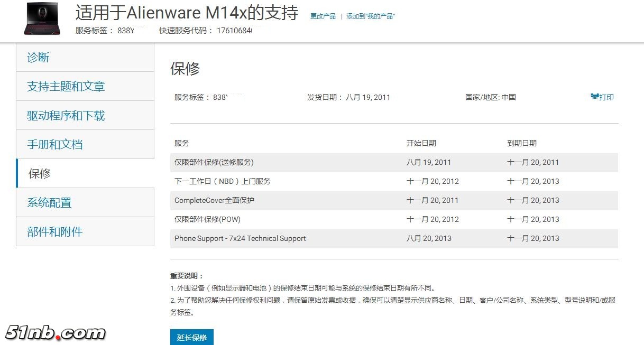Click note 1 about 外围设备 warranty
The height and width of the screenshot is (345, 644).
pos(303,288)
